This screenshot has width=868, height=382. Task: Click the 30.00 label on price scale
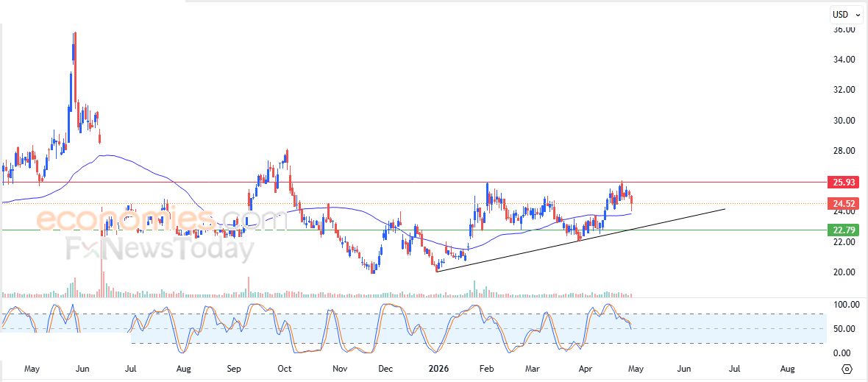844,121
